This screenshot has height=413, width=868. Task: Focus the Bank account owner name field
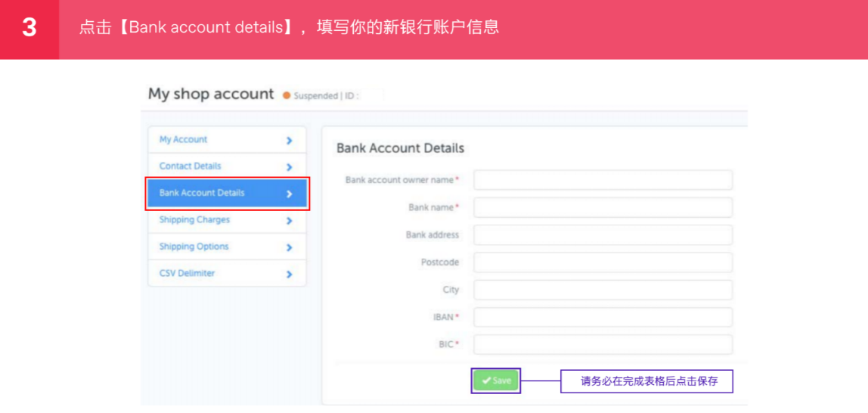[x=603, y=180]
